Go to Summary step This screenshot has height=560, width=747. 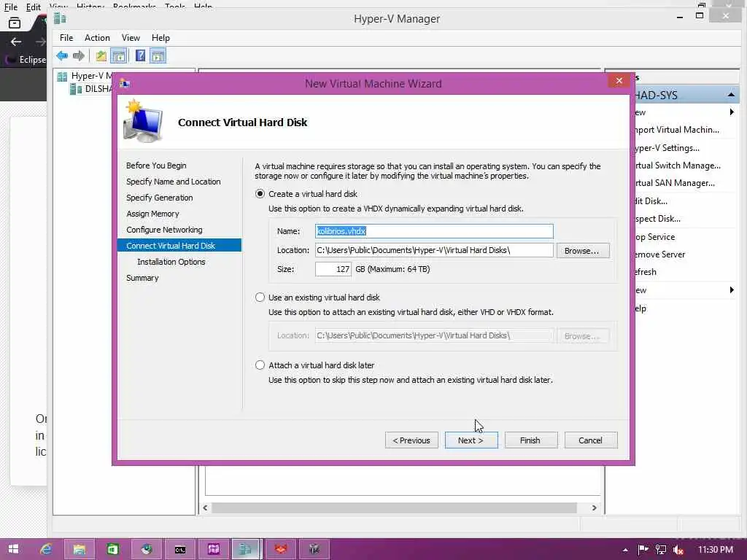142,278
